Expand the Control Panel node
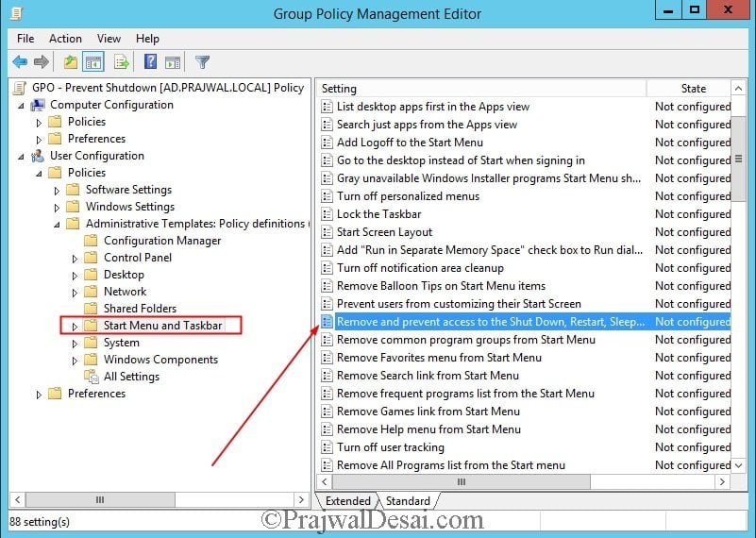This screenshot has width=756, height=538. tap(75, 259)
